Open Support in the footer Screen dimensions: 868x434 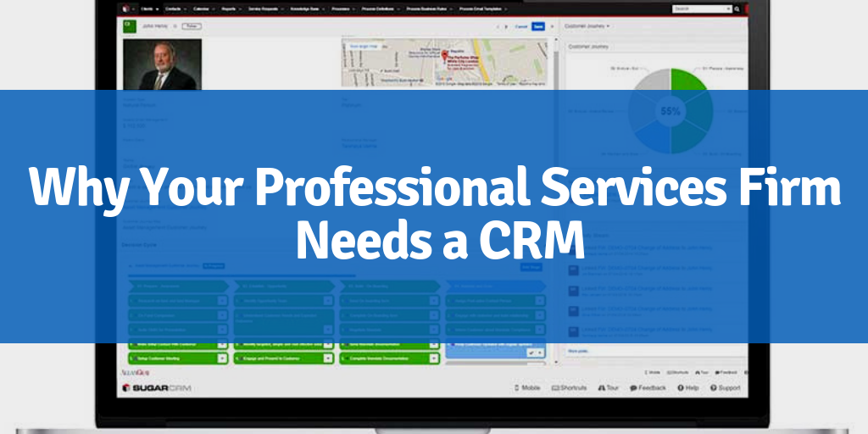pos(726,387)
